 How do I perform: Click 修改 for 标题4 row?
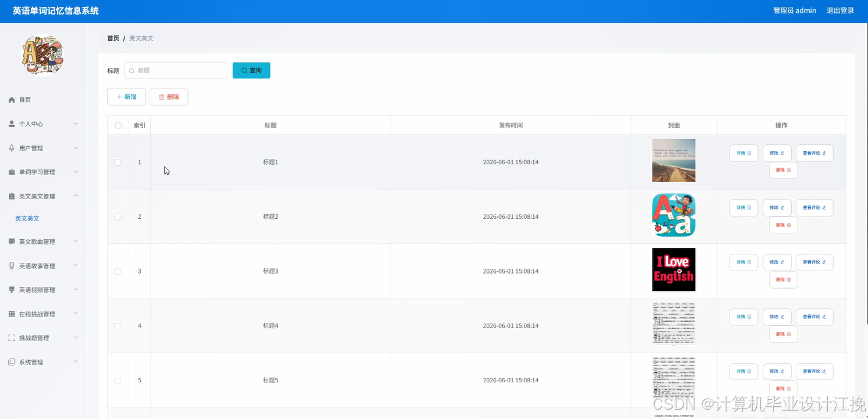(x=777, y=317)
